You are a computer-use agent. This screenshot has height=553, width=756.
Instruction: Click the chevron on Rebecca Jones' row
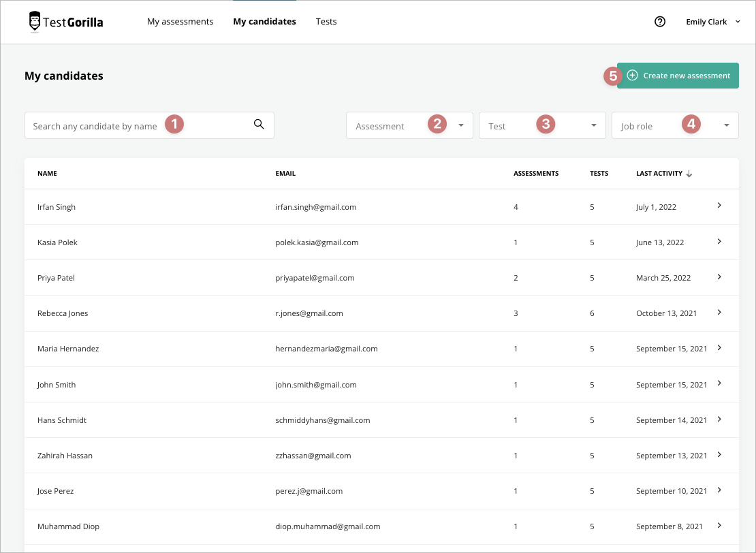(x=719, y=313)
